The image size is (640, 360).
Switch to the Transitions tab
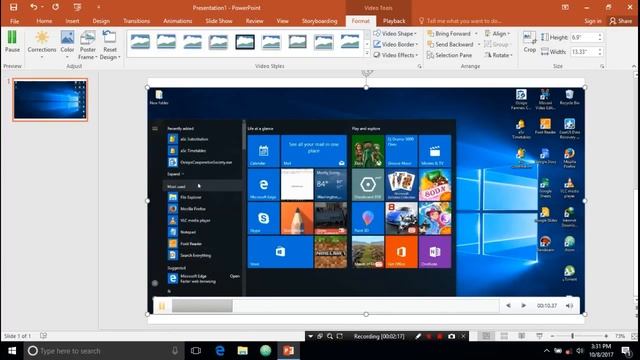click(x=136, y=21)
